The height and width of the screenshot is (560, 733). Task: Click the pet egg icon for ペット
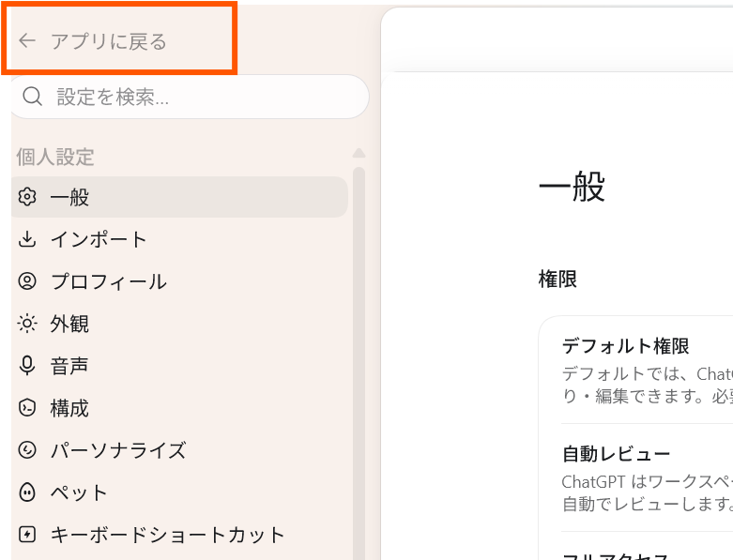pos(27,492)
